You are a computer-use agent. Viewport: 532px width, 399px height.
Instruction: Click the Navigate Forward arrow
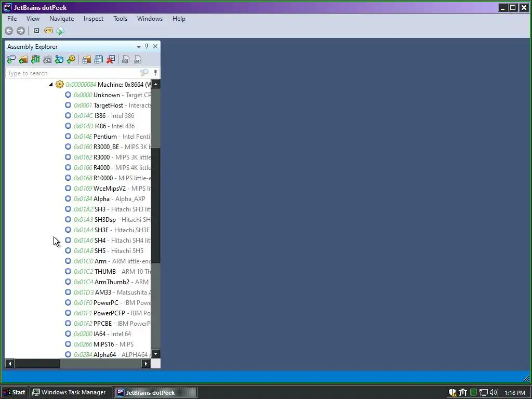click(x=21, y=31)
